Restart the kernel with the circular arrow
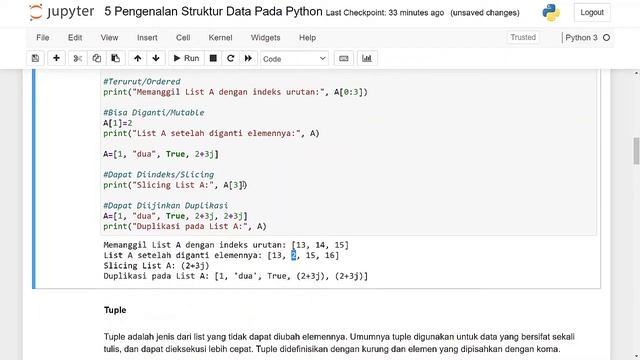 pyautogui.click(x=231, y=58)
